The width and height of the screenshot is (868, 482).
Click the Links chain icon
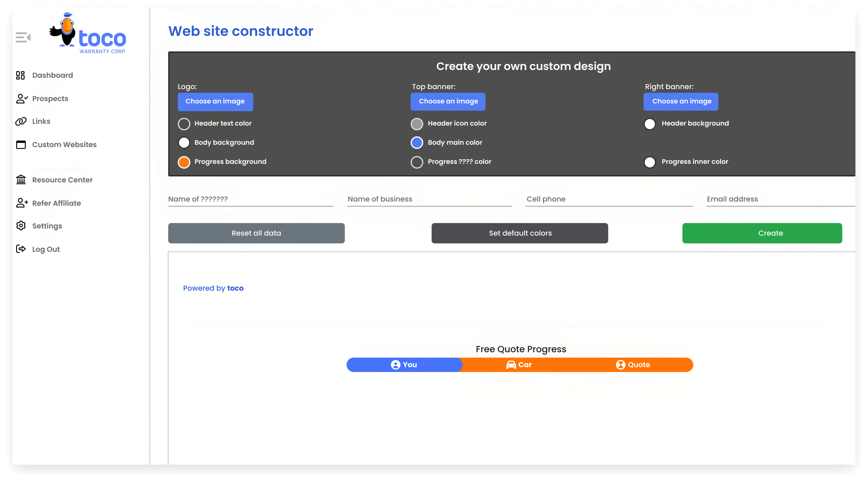click(x=21, y=121)
